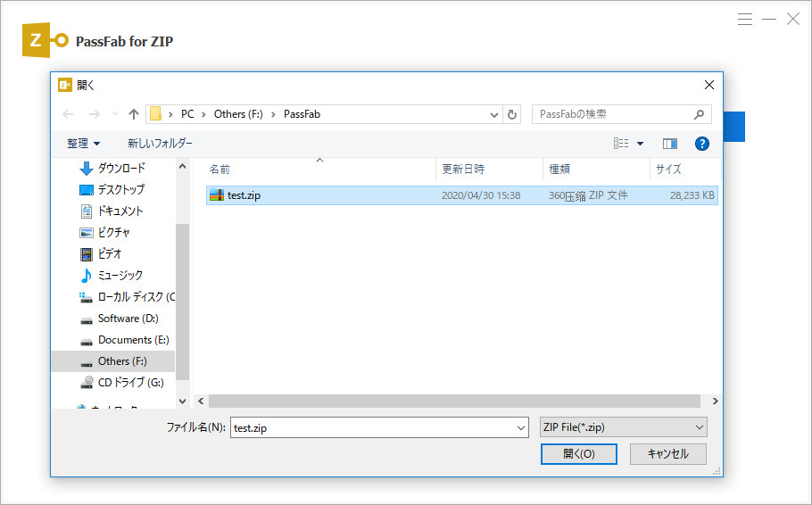This screenshot has height=505, width=812.
Task: Toggle the preview pane icon
Action: (669, 144)
